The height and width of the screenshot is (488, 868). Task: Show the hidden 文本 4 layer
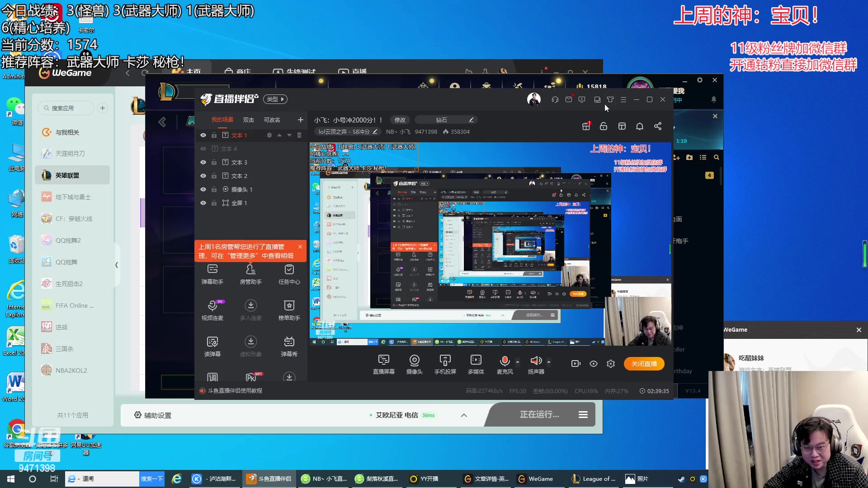pyautogui.click(x=203, y=149)
